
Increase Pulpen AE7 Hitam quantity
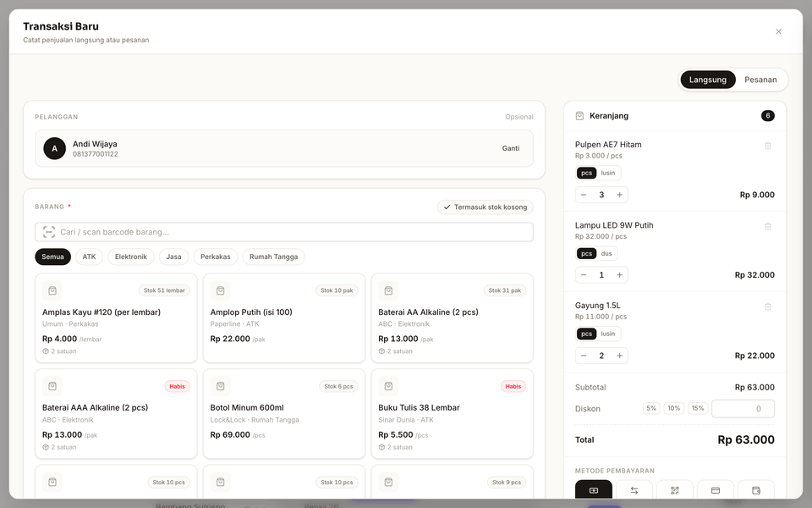pyautogui.click(x=619, y=195)
